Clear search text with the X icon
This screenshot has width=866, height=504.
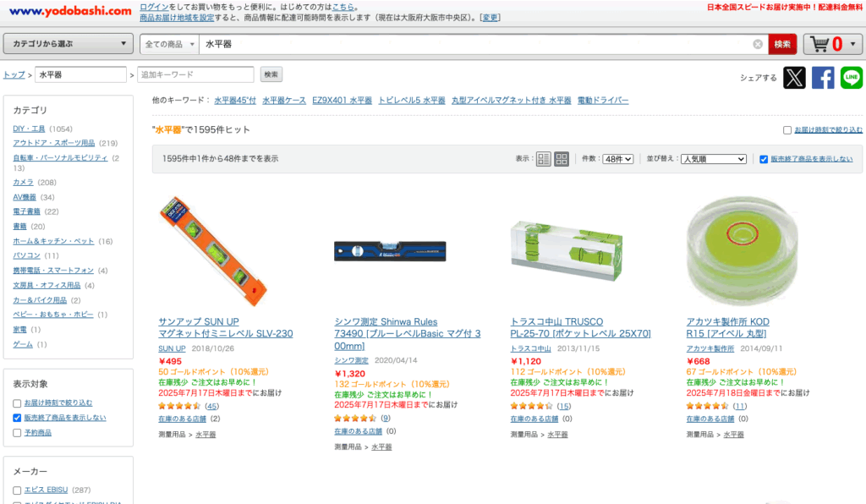pos(758,44)
